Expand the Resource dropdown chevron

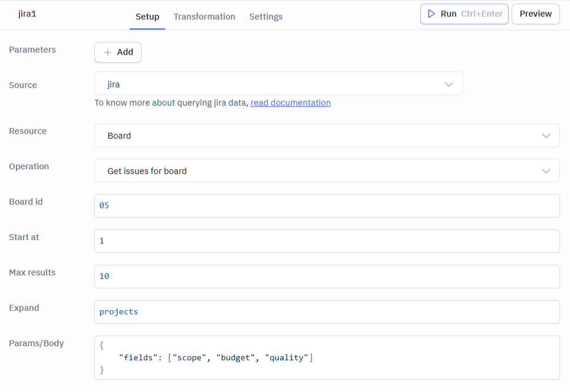tap(546, 136)
